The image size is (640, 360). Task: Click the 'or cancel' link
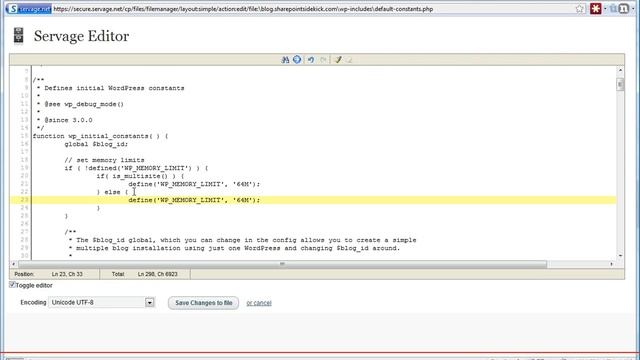pos(259,303)
